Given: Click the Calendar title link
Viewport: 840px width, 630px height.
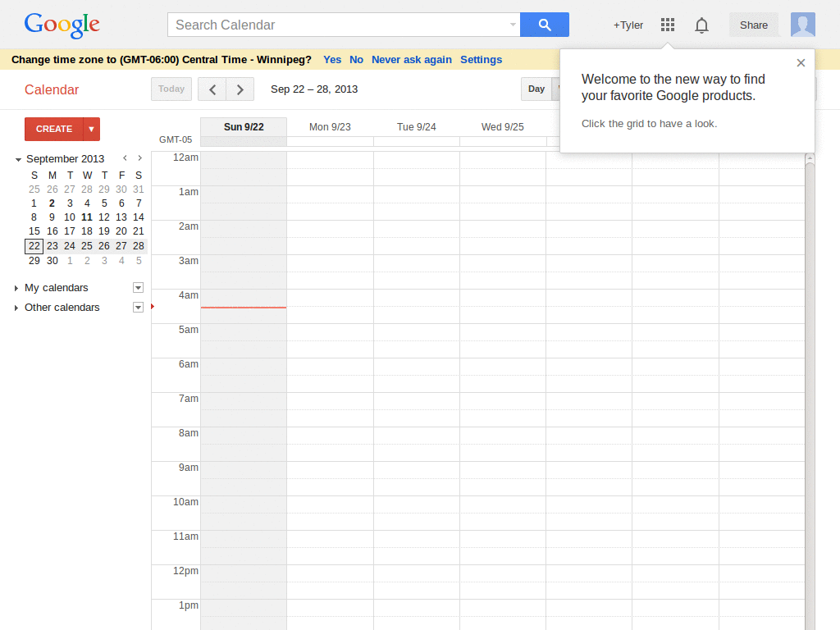Looking at the screenshot, I should [52, 89].
